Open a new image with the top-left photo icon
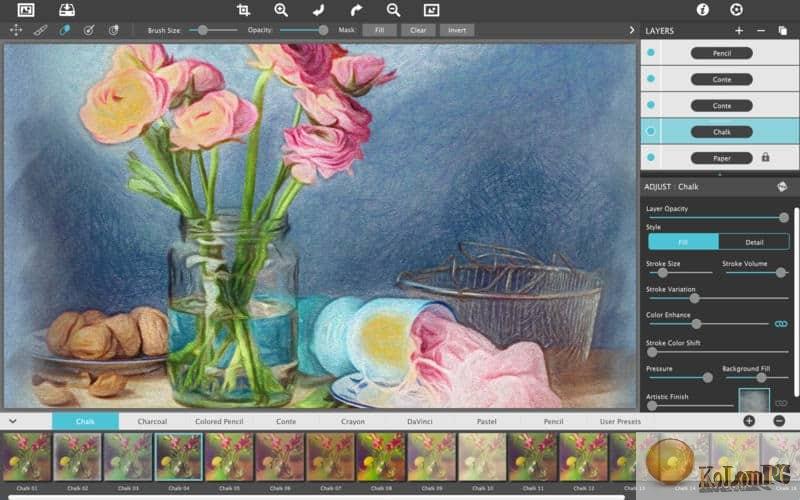 click(x=26, y=10)
